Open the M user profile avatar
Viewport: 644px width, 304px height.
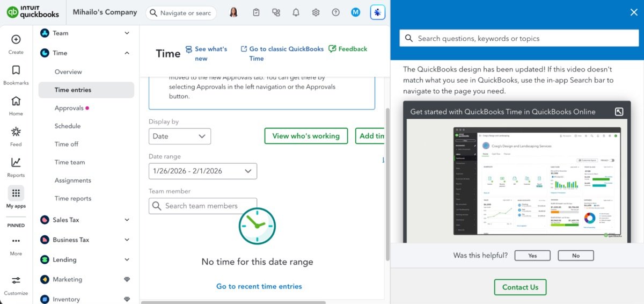click(x=355, y=12)
